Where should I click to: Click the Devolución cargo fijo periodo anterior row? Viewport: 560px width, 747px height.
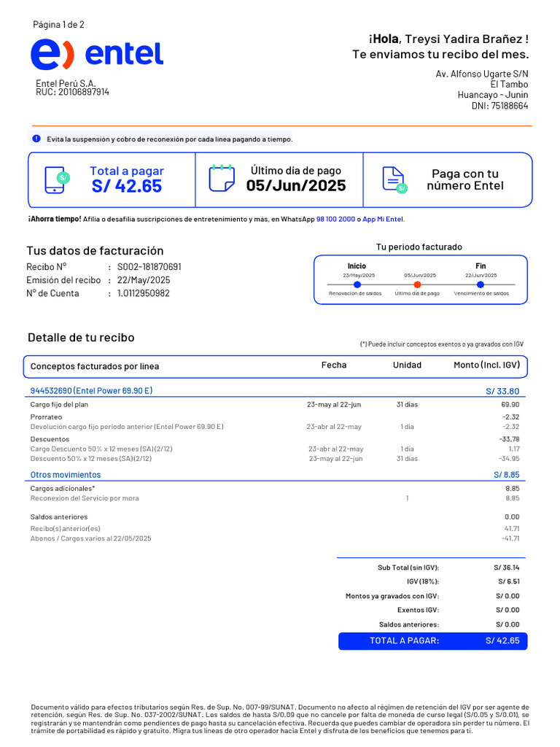(275, 427)
